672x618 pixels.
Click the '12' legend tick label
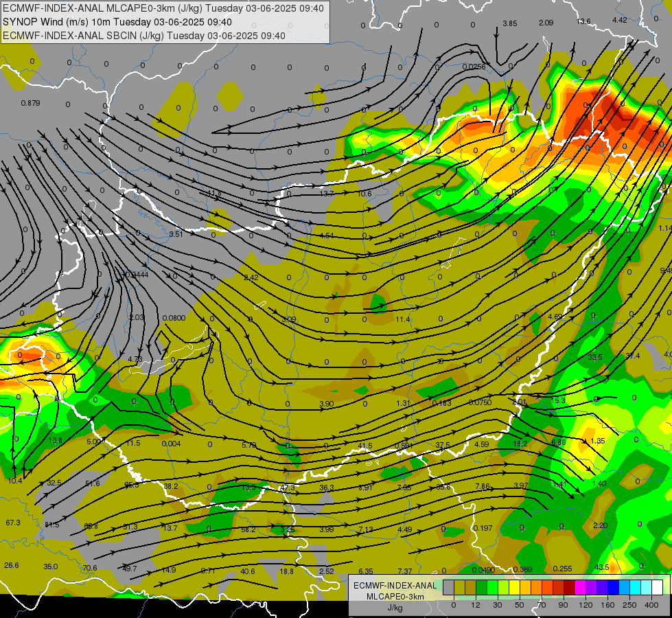tap(476, 605)
